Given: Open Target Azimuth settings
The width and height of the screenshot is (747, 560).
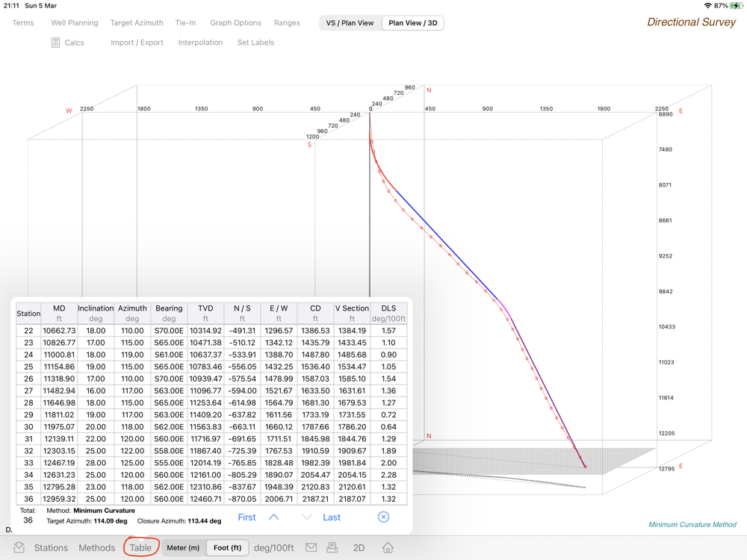Looking at the screenshot, I should [x=137, y=23].
